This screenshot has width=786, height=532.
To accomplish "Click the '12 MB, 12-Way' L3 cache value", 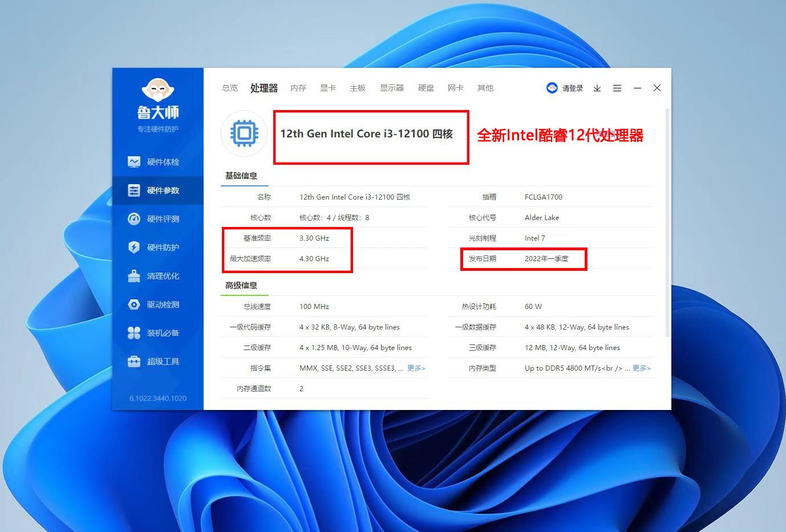I will (572, 348).
